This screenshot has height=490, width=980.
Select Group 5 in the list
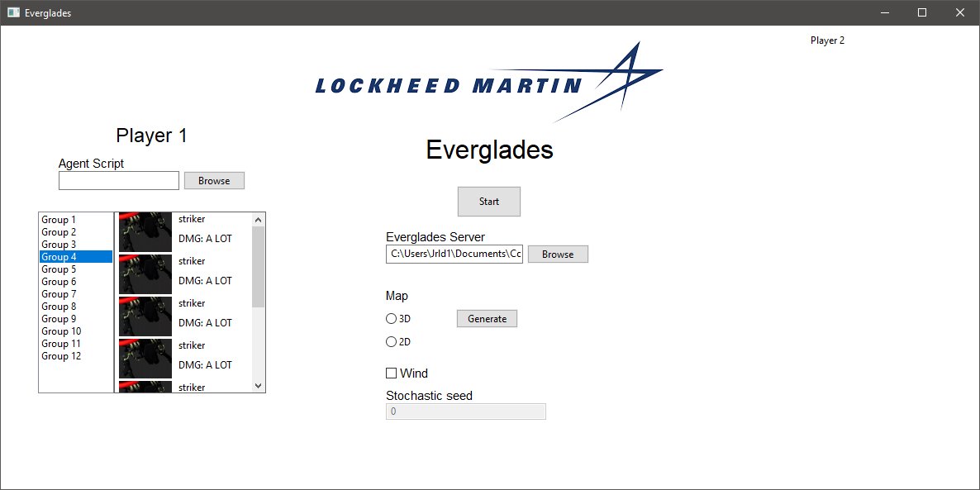pos(76,269)
